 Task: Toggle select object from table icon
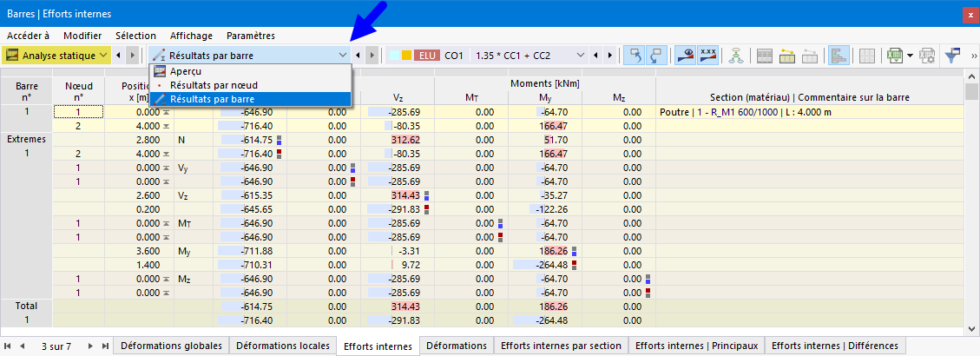click(x=635, y=55)
